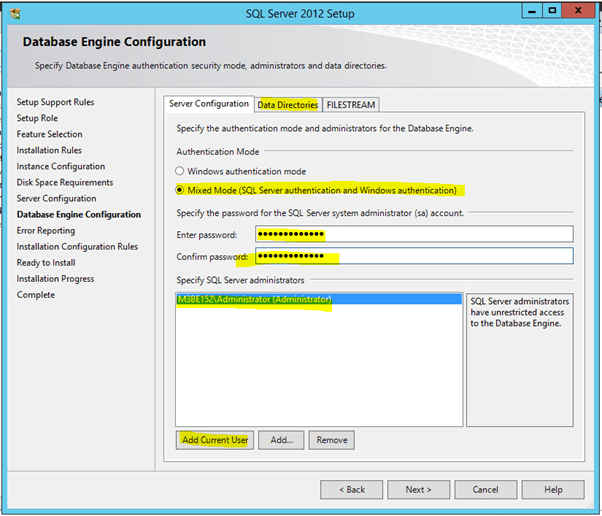Click the SQL Server setup title bar icon

click(14, 11)
